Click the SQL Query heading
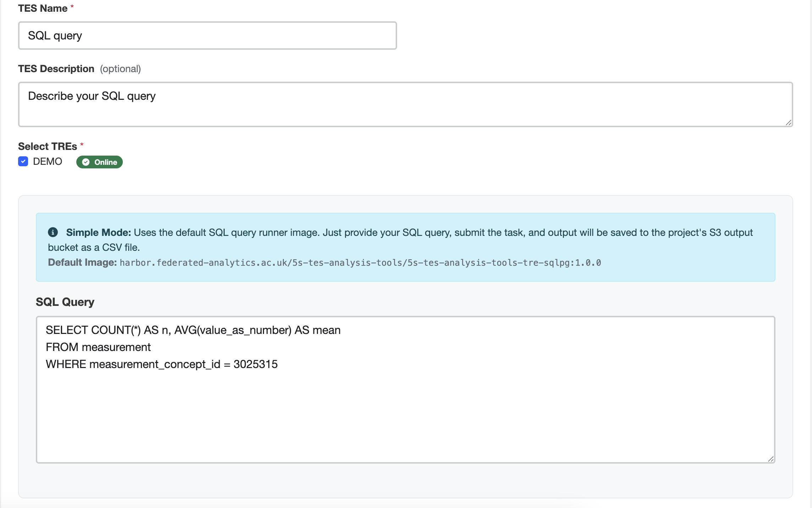This screenshot has height=508, width=812. (x=65, y=302)
